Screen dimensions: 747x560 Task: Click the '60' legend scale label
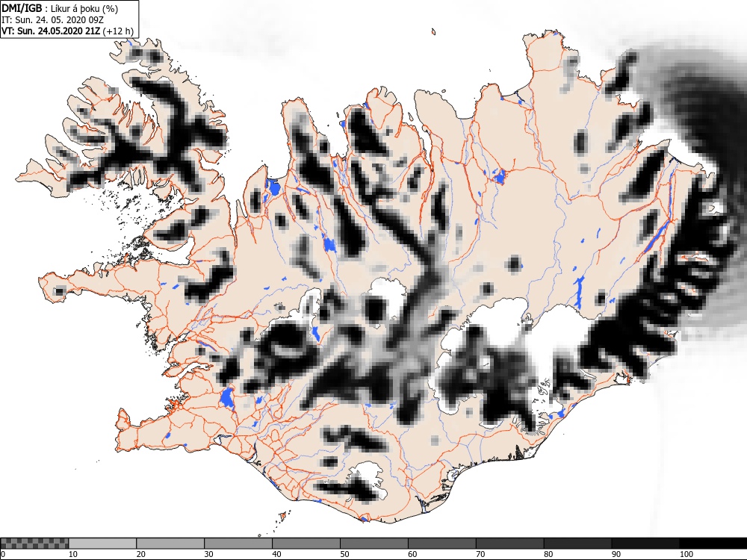coord(412,554)
